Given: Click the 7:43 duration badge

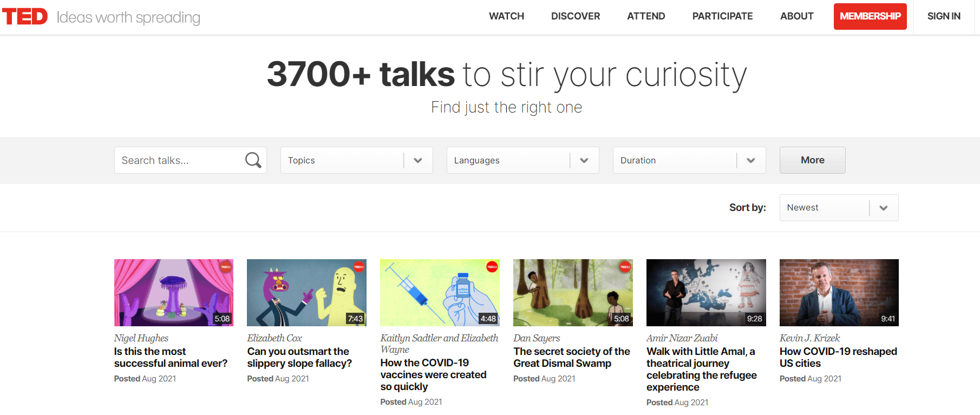Looking at the screenshot, I should 355,319.
